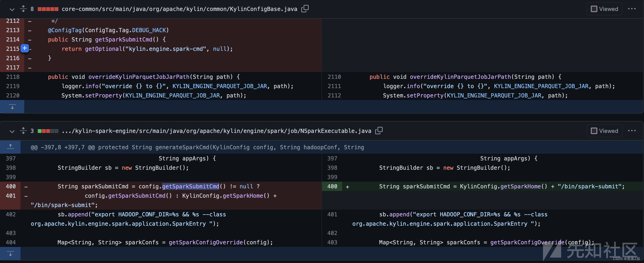This screenshot has height=263, width=644.
Task: Select line number 401 in the left pane
Action: click(x=10, y=196)
